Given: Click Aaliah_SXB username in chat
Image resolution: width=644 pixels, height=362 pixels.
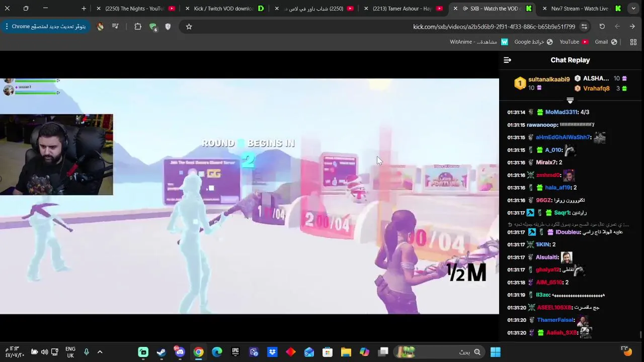Looking at the screenshot, I should coord(561,333).
